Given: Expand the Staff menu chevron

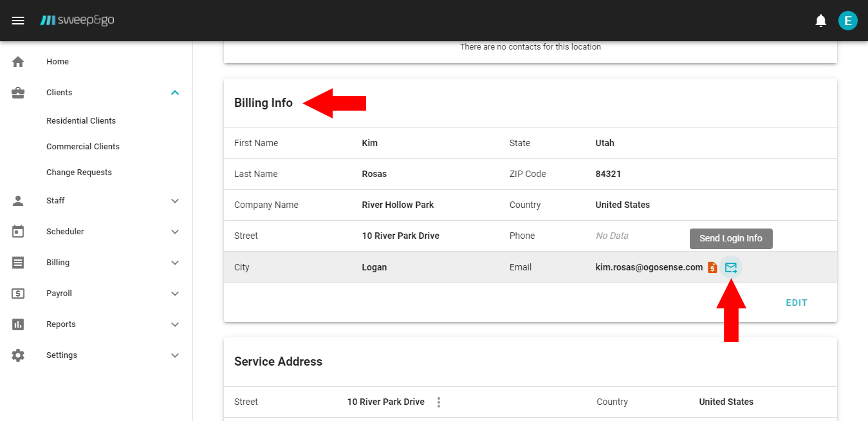Looking at the screenshot, I should click(x=175, y=201).
